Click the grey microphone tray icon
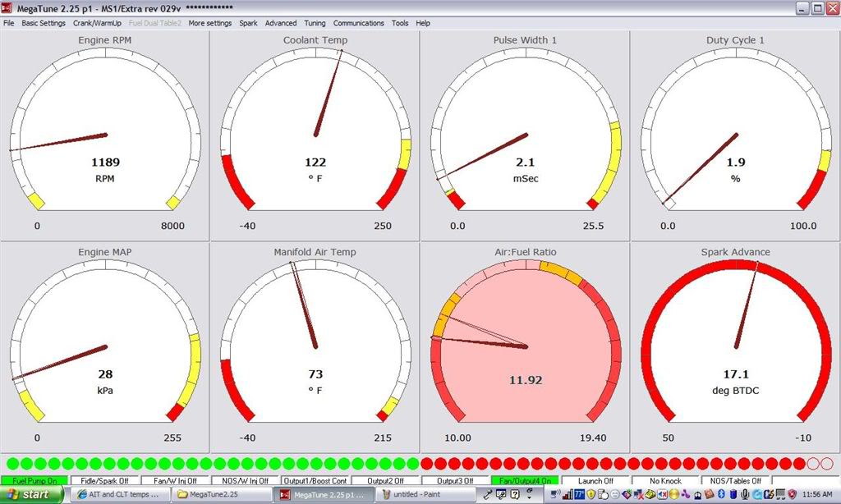Screen dimensions: 841x504 click(744, 494)
